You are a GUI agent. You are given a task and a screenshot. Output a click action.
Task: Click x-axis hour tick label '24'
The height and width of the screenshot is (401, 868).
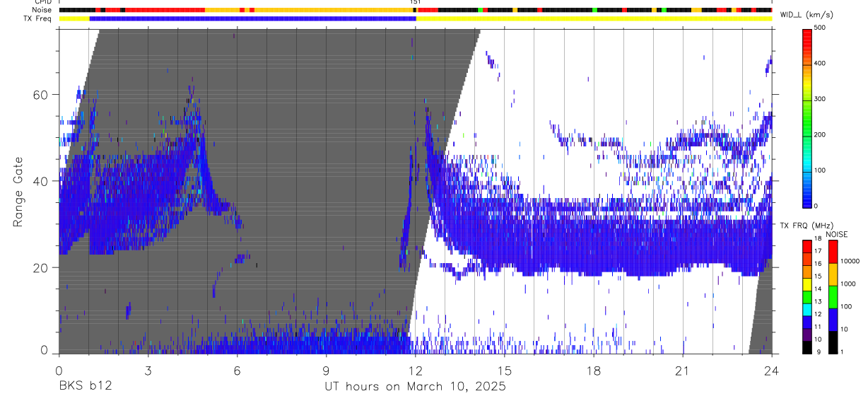772,371
